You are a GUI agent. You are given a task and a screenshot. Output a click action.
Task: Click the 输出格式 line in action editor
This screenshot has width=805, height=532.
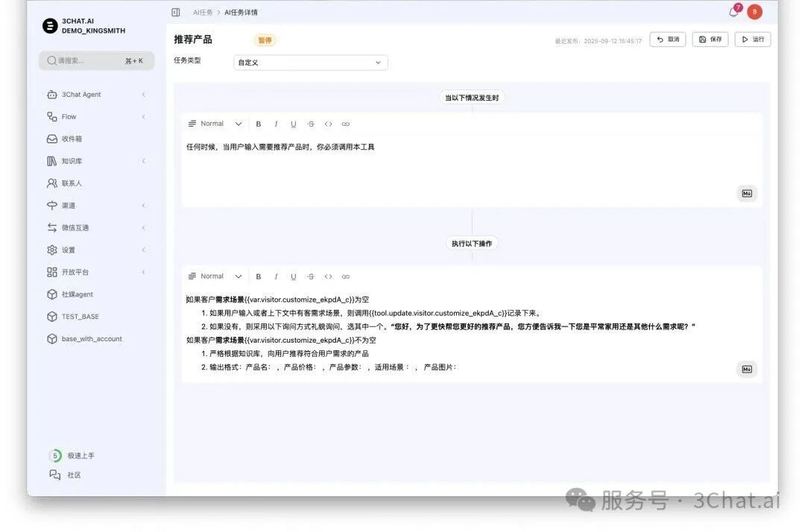pyautogui.click(x=329, y=367)
